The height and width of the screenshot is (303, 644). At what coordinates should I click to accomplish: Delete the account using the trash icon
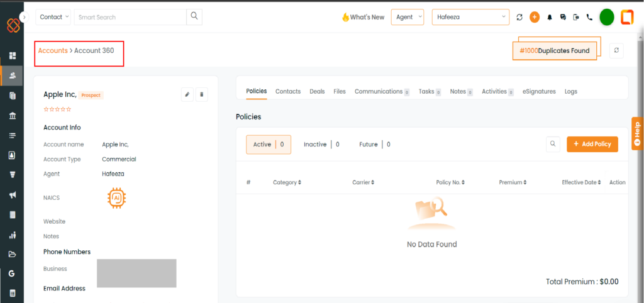click(x=201, y=95)
